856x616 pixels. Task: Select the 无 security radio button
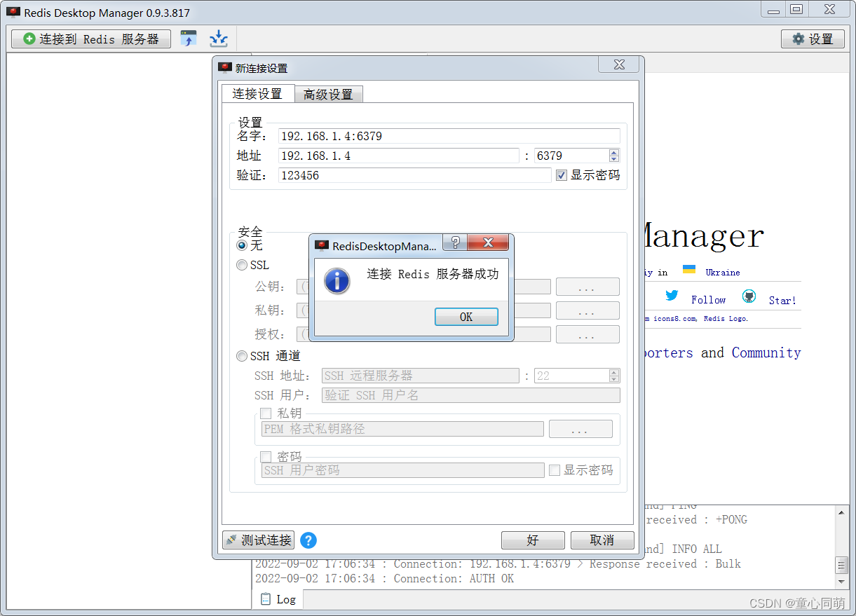(x=242, y=245)
